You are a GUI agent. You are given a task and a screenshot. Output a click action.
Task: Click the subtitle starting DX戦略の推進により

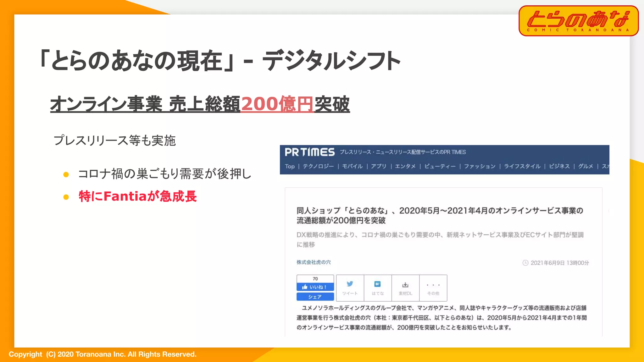[440, 239]
